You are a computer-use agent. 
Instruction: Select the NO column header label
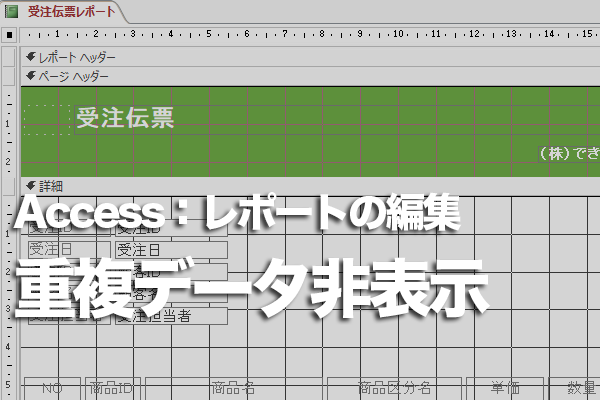pos(52,389)
